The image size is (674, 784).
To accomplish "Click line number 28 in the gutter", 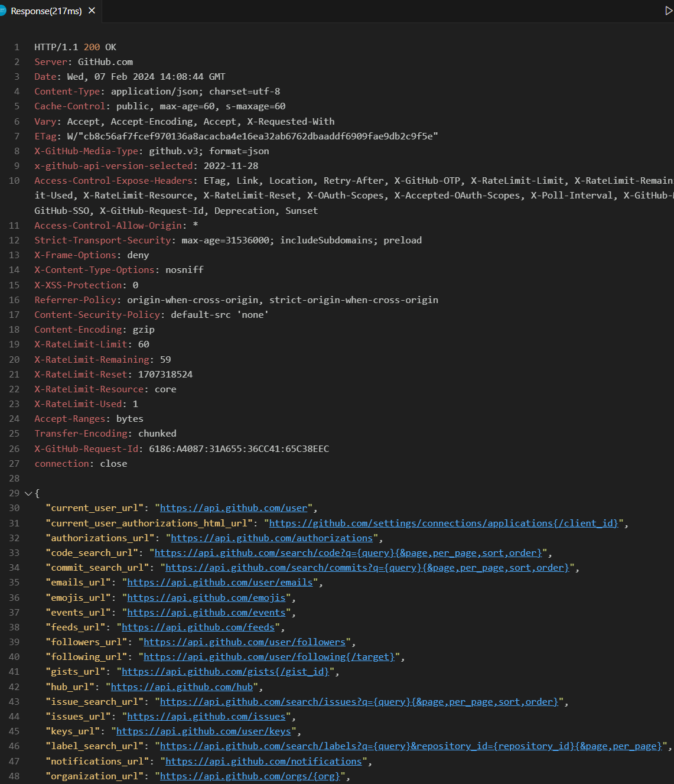I will 14,479.
